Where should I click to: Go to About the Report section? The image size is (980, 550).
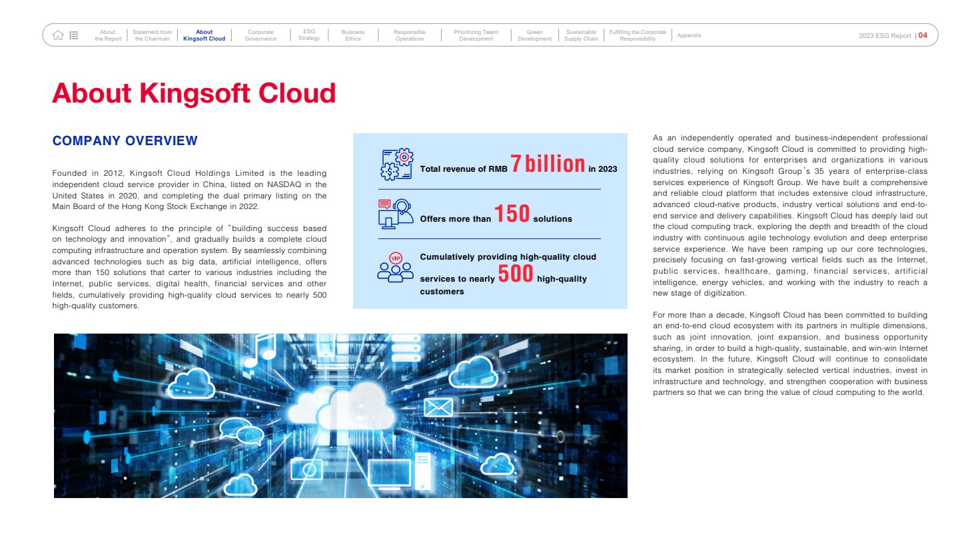108,35
